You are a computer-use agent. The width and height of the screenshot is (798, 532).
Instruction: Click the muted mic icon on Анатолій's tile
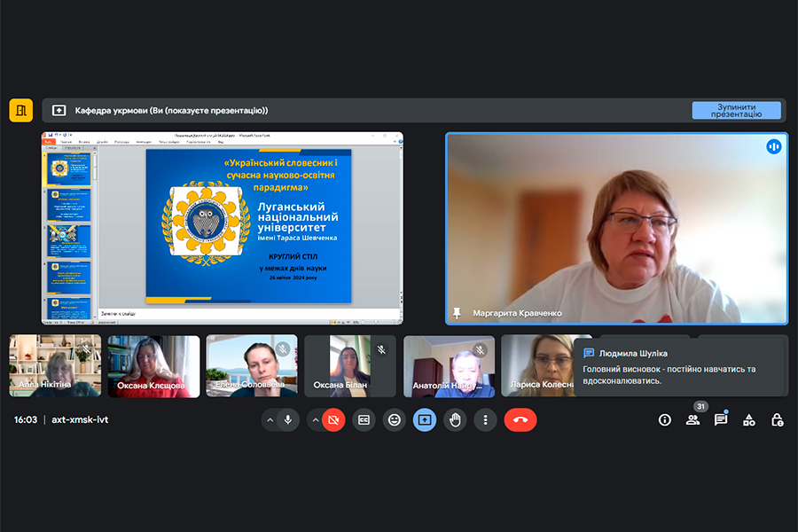(x=480, y=349)
